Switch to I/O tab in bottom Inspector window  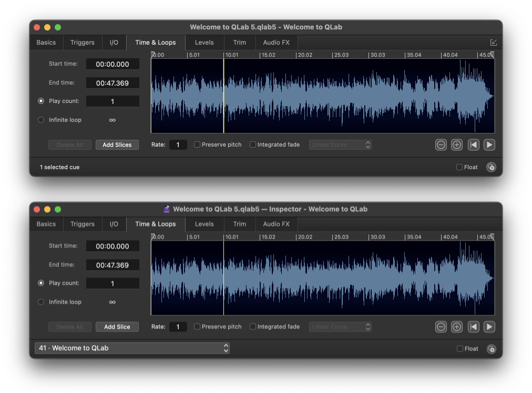point(114,224)
